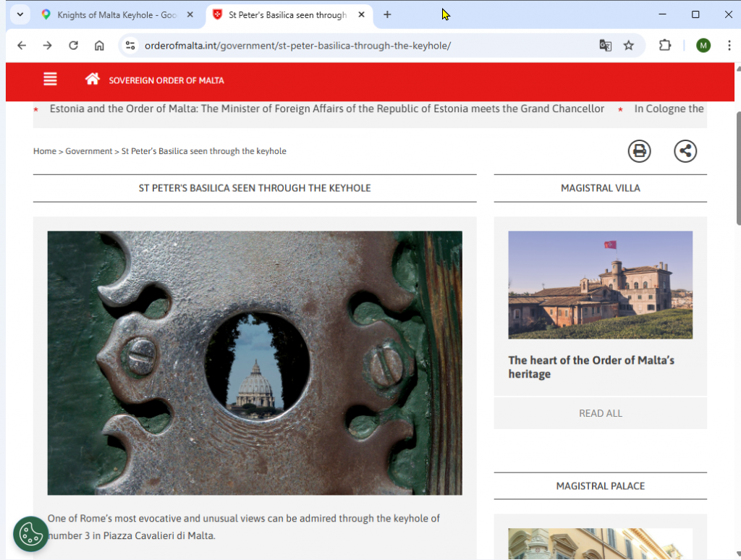Click READ ALL under Magistral Villa

pyautogui.click(x=600, y=413)
